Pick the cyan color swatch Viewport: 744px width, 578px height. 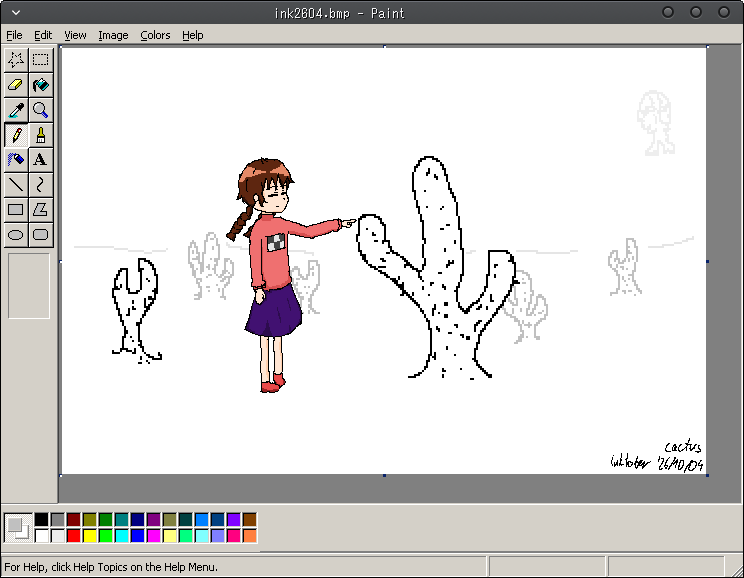click(x=122, y=536)
